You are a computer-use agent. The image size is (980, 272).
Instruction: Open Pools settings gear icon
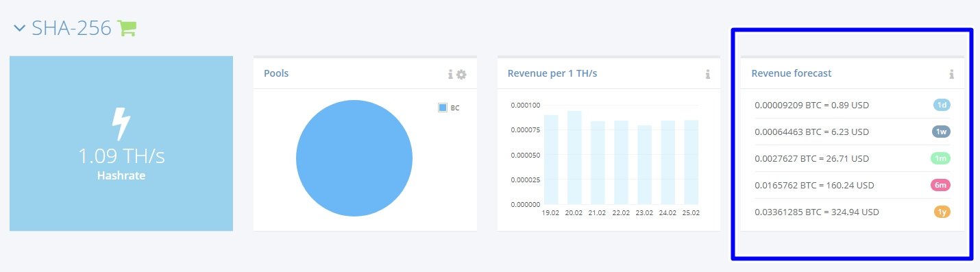coord(461,74)
